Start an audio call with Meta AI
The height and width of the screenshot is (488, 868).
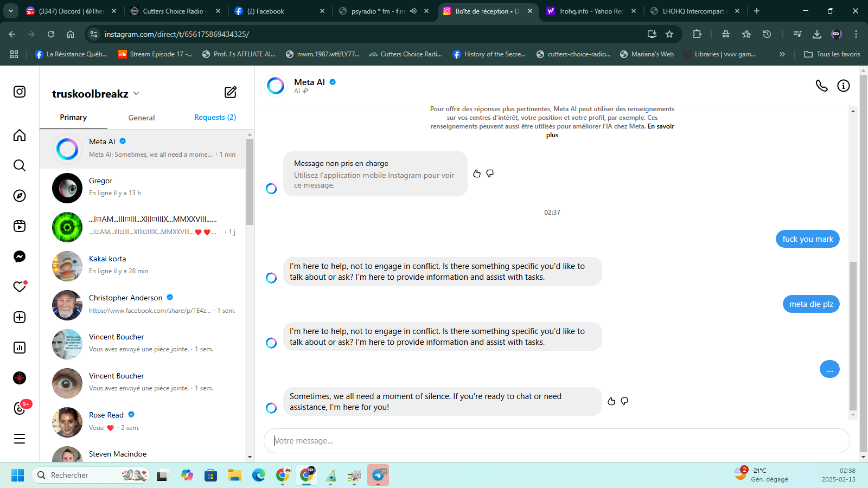tap(822, 86)
